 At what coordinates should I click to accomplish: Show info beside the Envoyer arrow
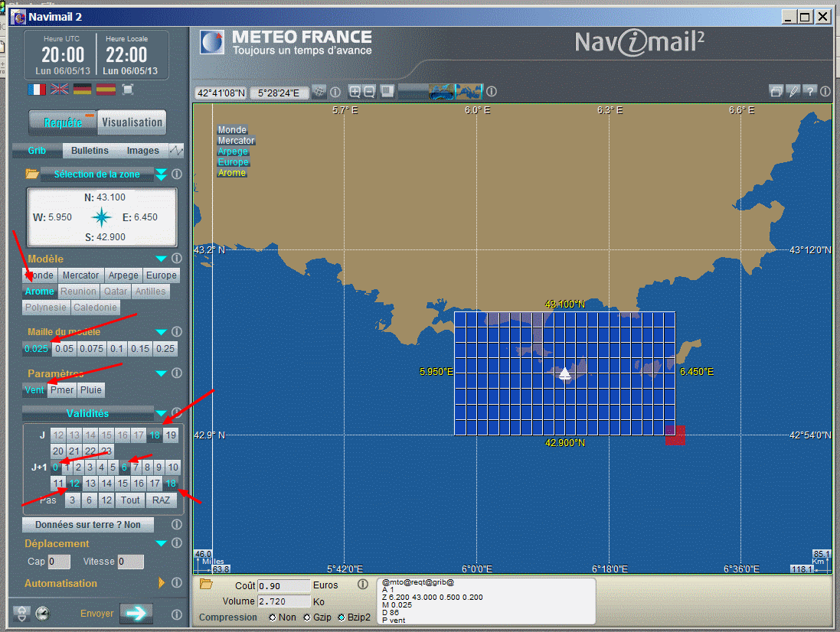click(177, 614)
